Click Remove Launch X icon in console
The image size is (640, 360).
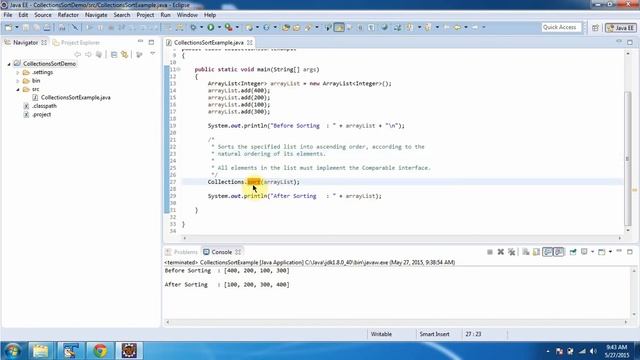(x=500, y=252)
